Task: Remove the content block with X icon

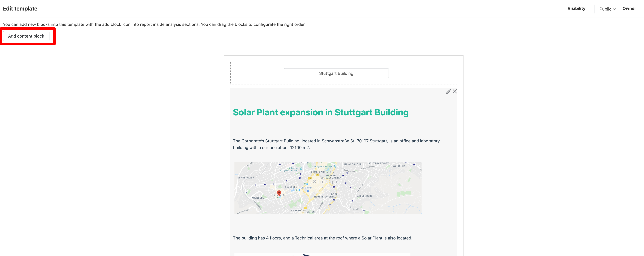Action: (x=455, y=91)
